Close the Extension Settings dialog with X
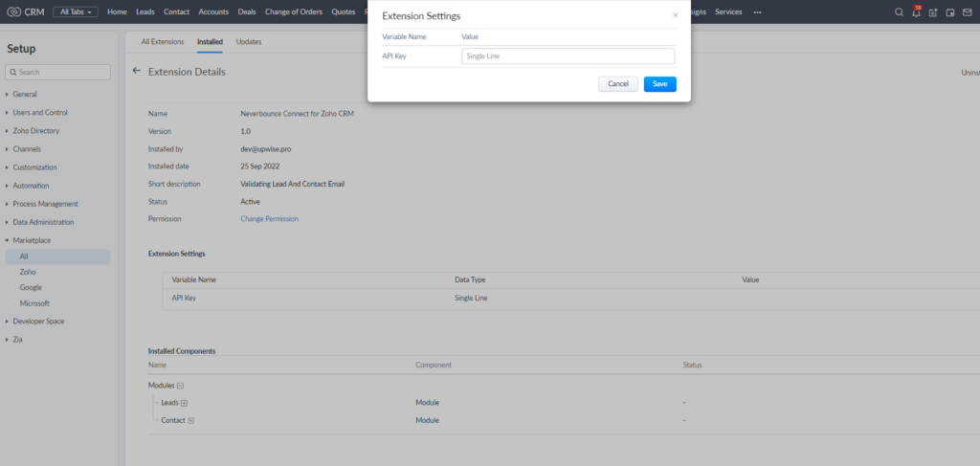The width and height of the screenshot is (980, 466). pyautogui.click(x=675, y=15)
